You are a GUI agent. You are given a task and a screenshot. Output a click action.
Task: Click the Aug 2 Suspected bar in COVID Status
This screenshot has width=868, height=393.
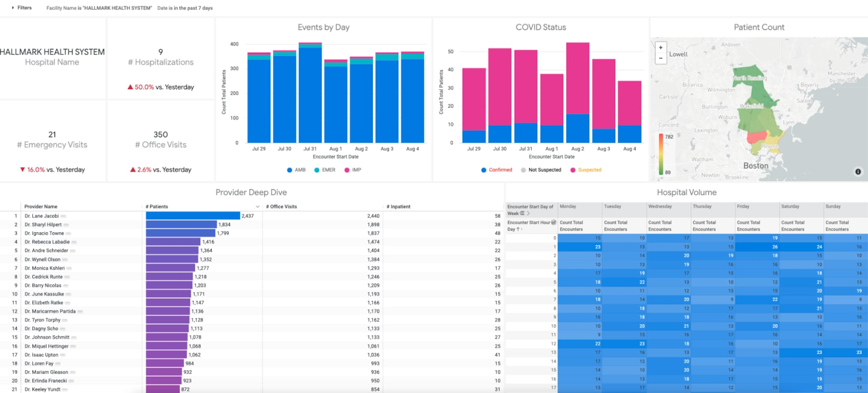click(x=577, y=78)
